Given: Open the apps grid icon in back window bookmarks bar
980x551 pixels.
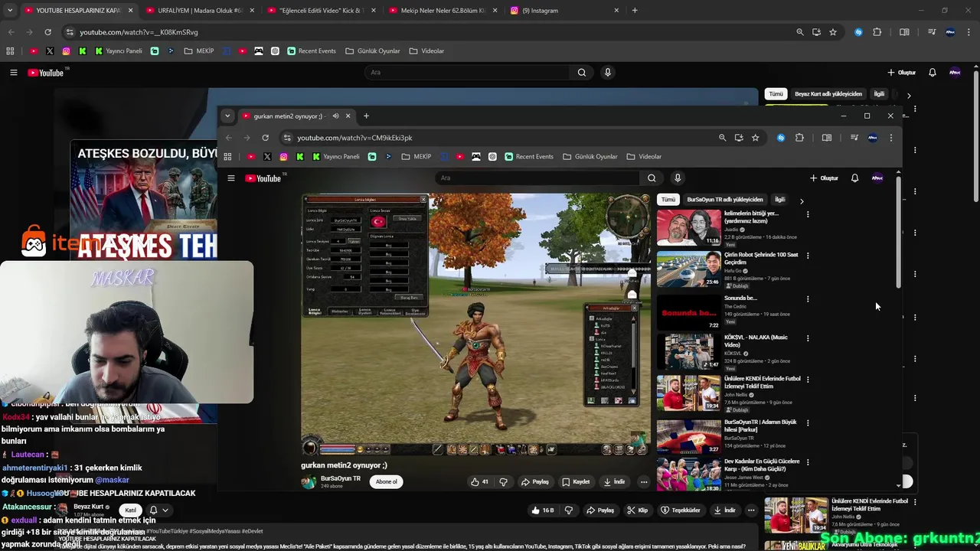Looking at the screenshot, I should coord(10,51).
